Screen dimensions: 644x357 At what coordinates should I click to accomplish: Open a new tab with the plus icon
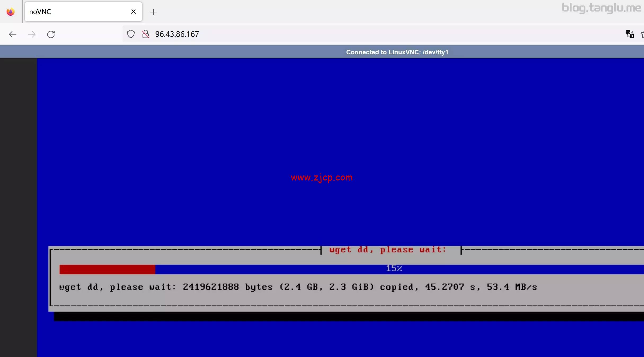pos(153,12)
